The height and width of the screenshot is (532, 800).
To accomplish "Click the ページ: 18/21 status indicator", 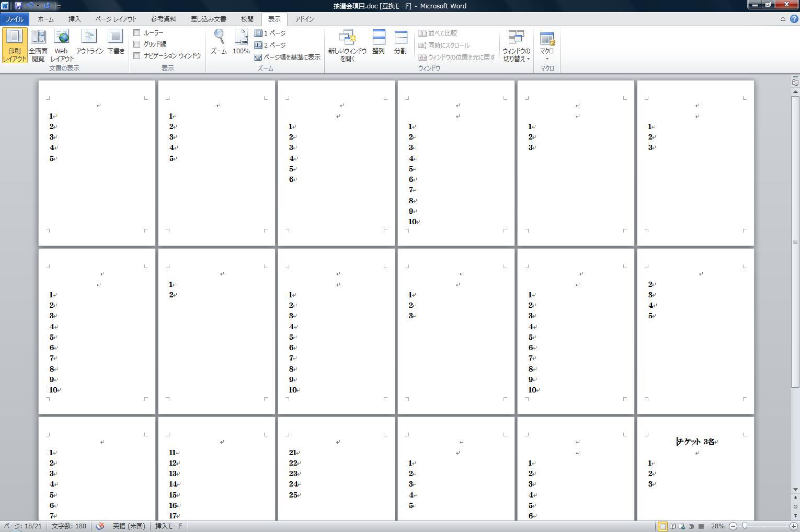I will pyautogui.click(x=23, y=526).
